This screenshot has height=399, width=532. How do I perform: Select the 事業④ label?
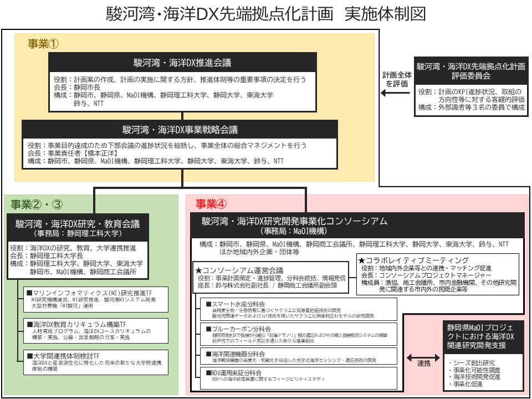(211, 204)
